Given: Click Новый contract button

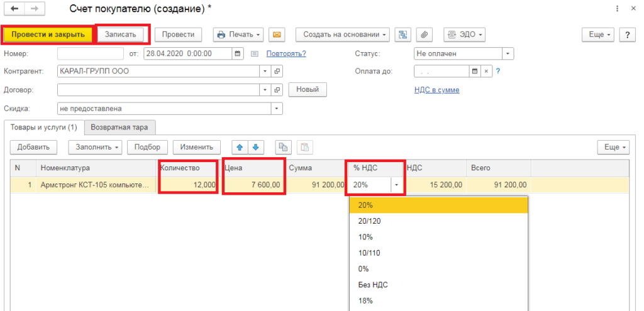Looking at the screenshot, I should [308, 89].
